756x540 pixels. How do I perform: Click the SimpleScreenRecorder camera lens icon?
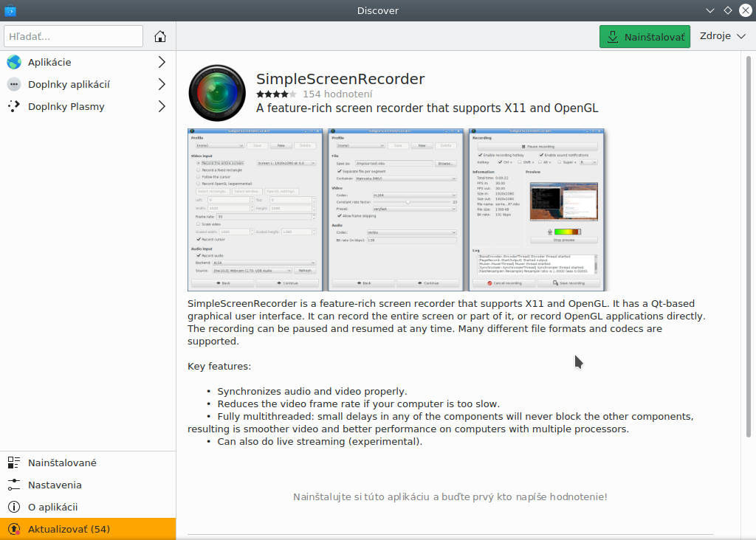point(217,93)
